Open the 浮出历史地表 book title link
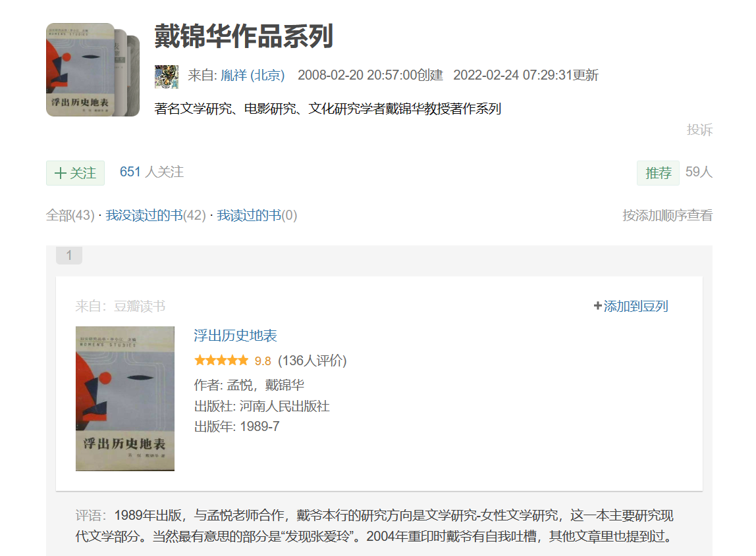This screenshot has height=556, width=756. pos(235,336)
